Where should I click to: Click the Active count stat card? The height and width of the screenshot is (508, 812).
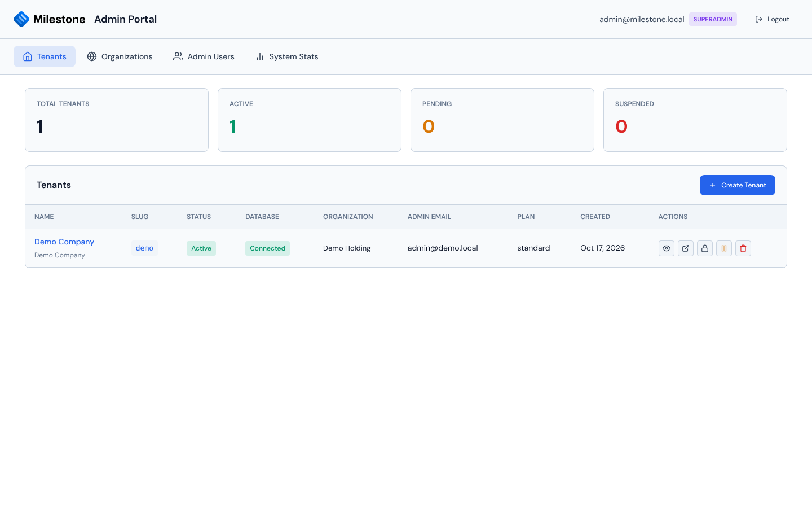310,120
